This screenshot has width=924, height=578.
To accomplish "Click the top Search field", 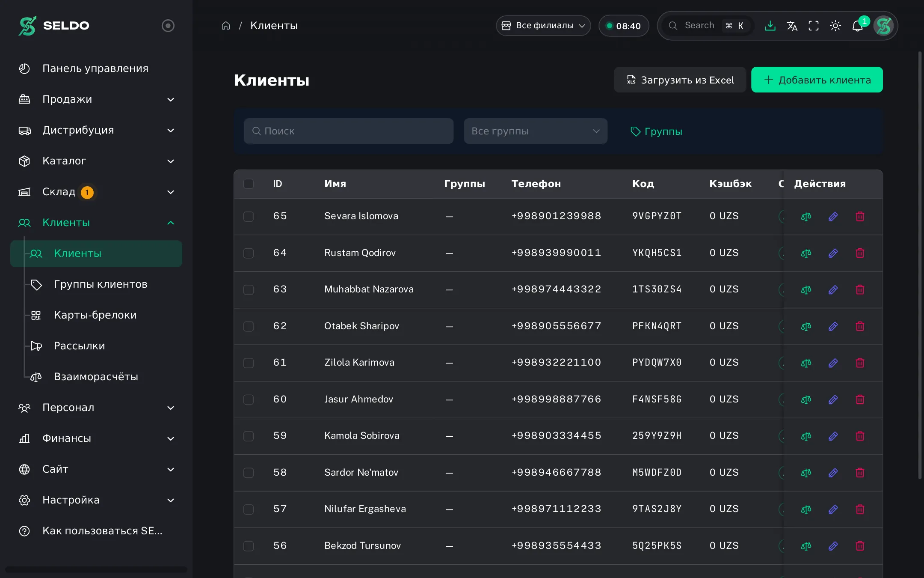I will (x=708, y=26).
